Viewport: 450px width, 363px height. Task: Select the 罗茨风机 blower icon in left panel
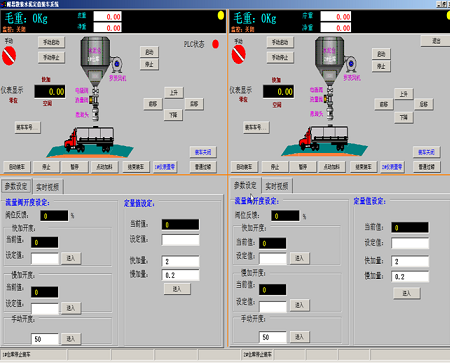point(117,64)
